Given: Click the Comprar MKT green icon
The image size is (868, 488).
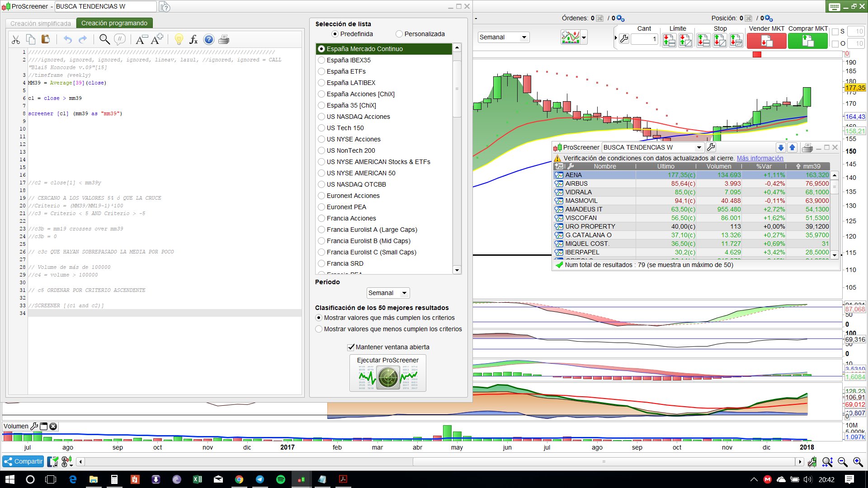Looking at the screenshot, I should tap(807, 41).
